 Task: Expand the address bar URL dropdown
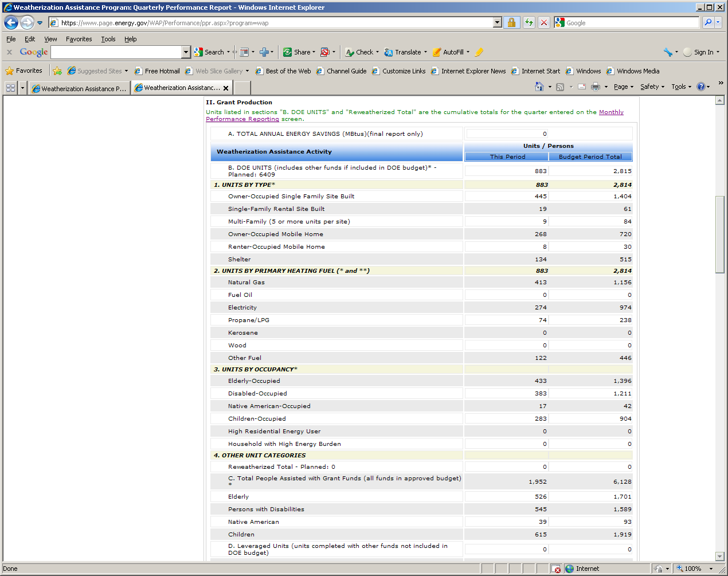click(x=497, y=23)
